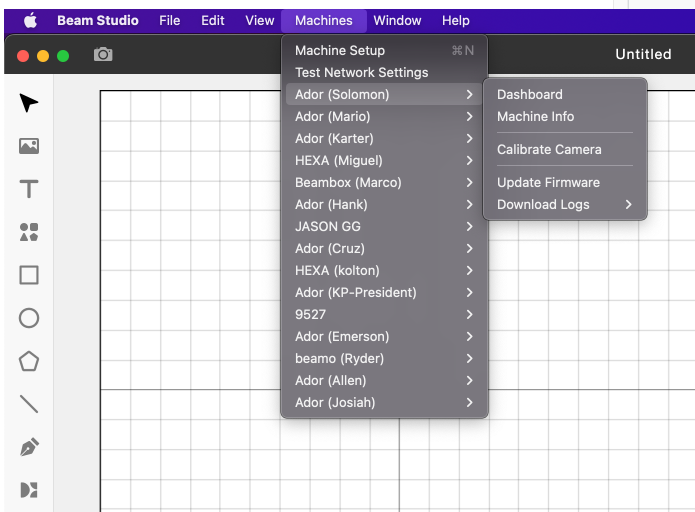The width and height of the screenshot is (695, 512).
Task: Select the arrow cursor tool
Action: [29, 104]
